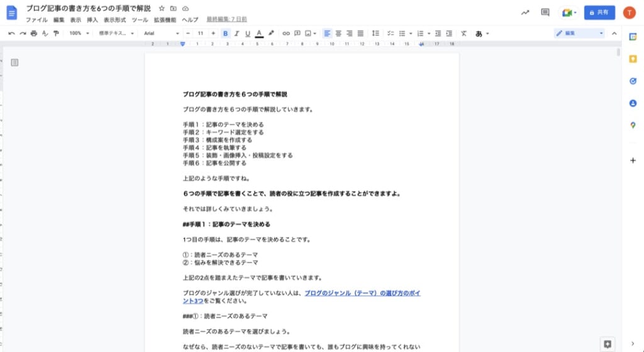This screenshot has height=352, width=644.
Task: Click the blue 共有 share button
Action: tap(599, 13)
